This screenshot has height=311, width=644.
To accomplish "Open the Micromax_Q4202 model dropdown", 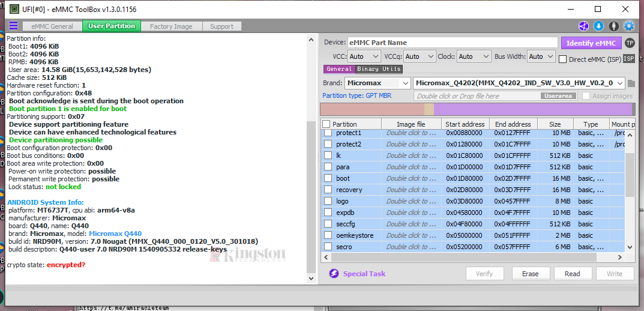I will coord(519,83).
